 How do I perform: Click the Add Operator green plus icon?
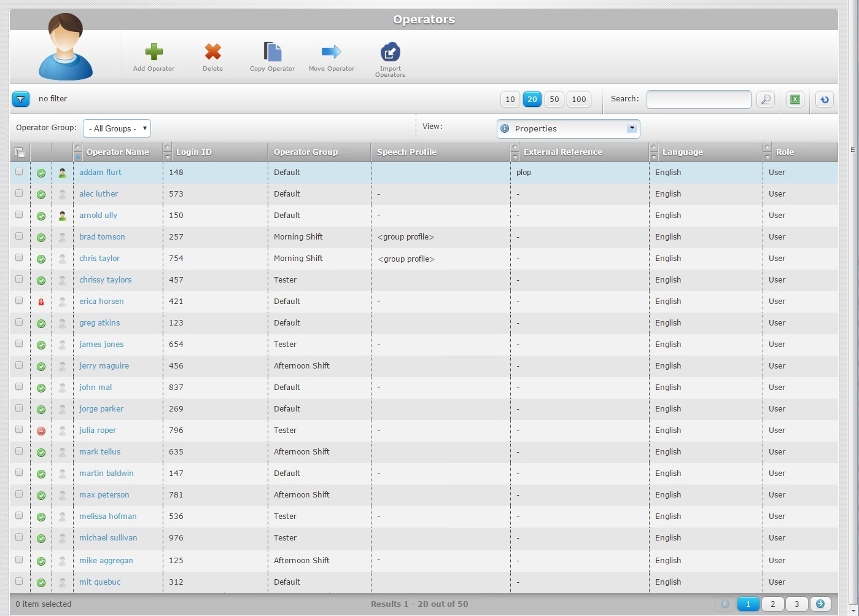[154, 52]
